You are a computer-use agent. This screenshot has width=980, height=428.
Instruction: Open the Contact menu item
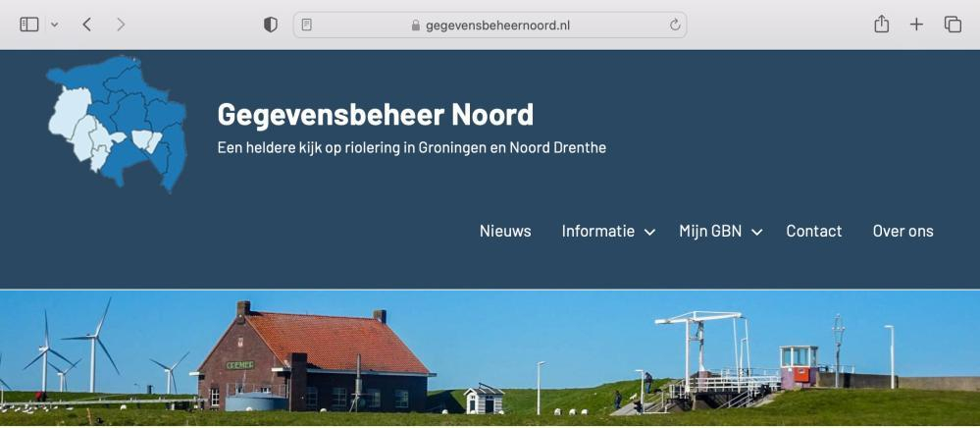coord(814,231)
